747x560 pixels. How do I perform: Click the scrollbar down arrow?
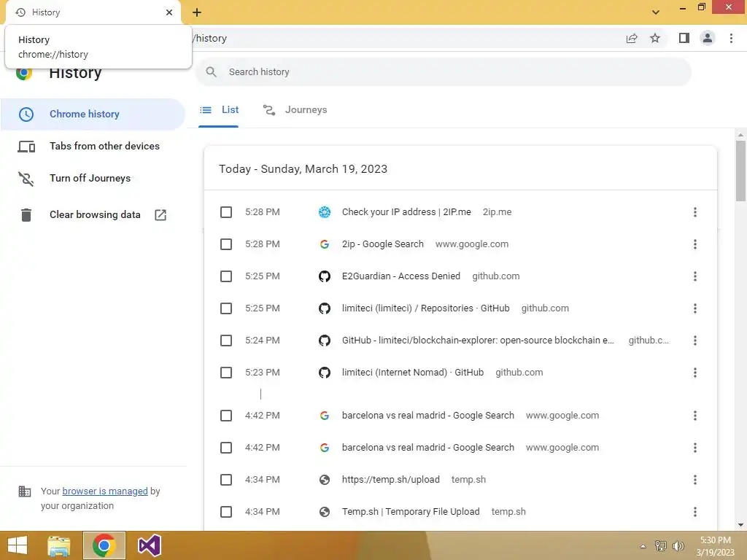(x=740, y=525)
